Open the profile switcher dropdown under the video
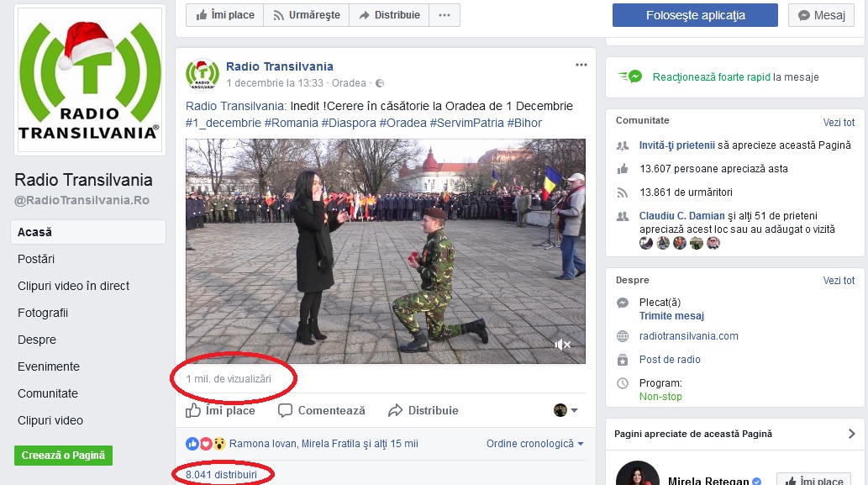This screenshot has height=485, width=868. click(566, 410)
